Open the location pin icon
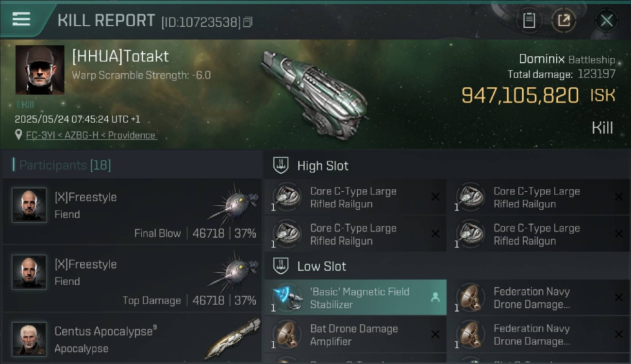This screenshot has height=364, width=631. tap(19, 135)
